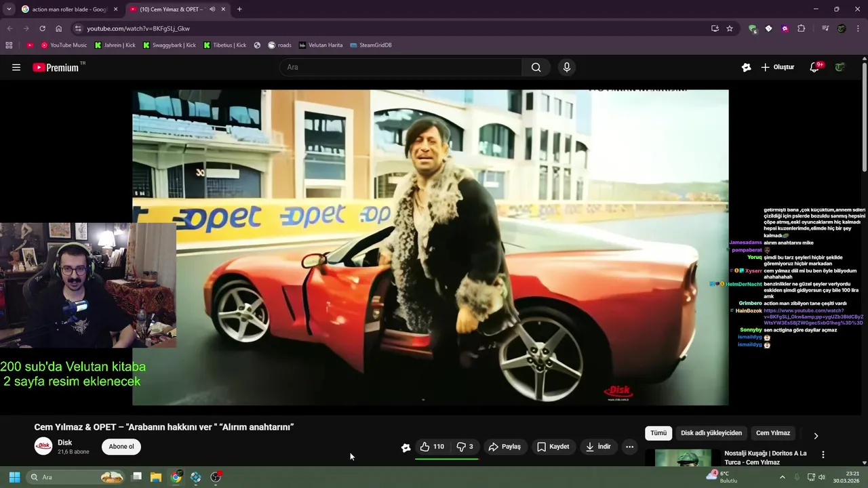This screenshot has height=488, width=868.
Task: Open Tibetius | Kick bookmark
Action: (225, 45)
